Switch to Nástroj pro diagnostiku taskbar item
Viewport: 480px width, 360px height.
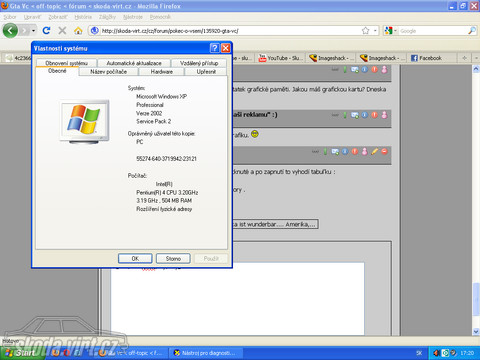point(206,353)
